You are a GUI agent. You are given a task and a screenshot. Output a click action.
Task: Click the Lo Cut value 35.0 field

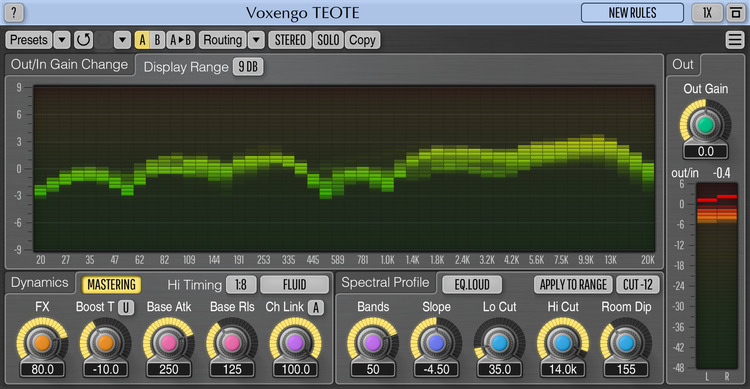pyautogui.click(x=499, y=369)
